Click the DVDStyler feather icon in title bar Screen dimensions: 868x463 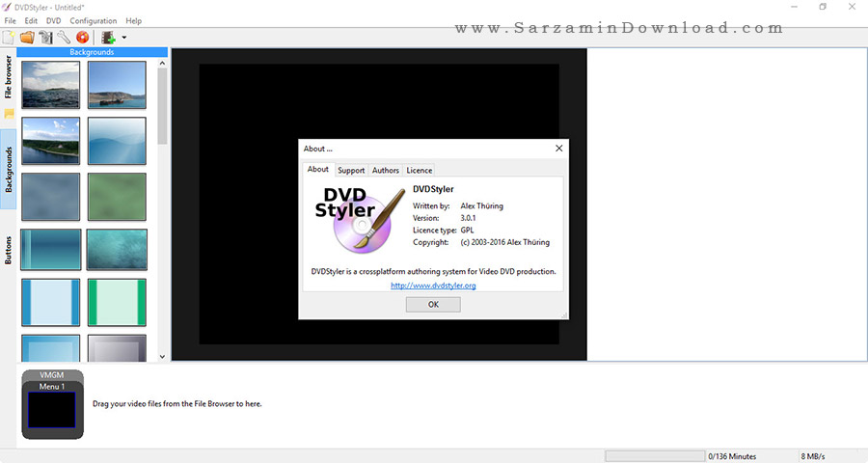(x=7, y=7)
